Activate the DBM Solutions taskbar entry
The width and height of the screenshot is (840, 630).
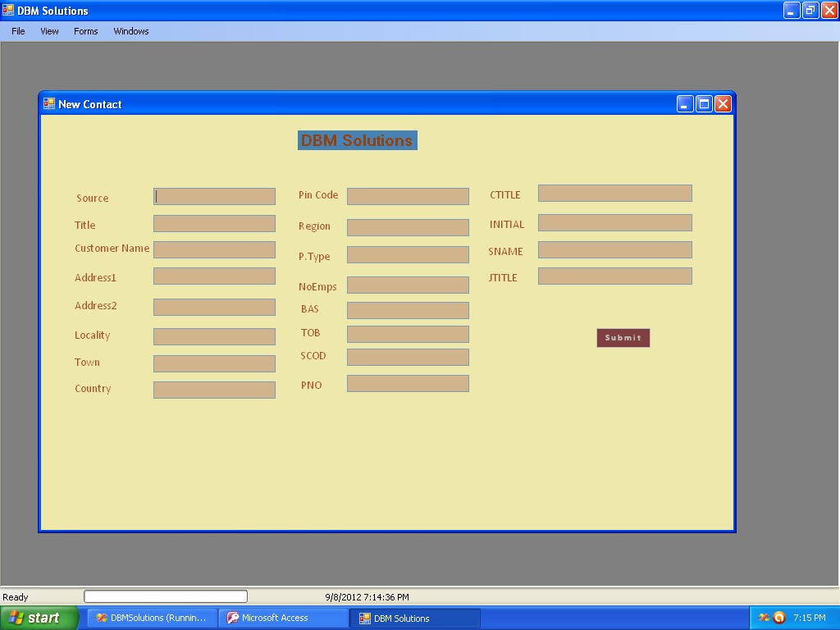pyautogui.click(x=415, y=618)
